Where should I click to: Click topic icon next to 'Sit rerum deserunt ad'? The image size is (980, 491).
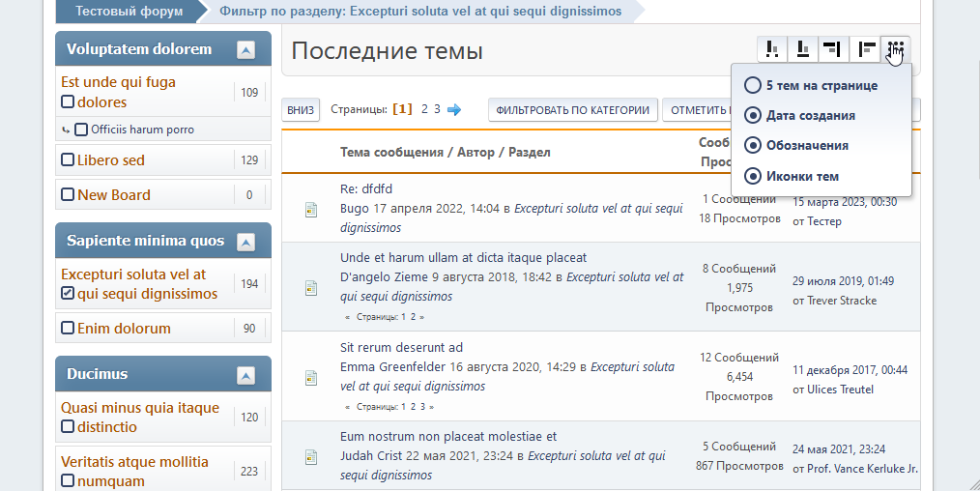pos(311,377)
